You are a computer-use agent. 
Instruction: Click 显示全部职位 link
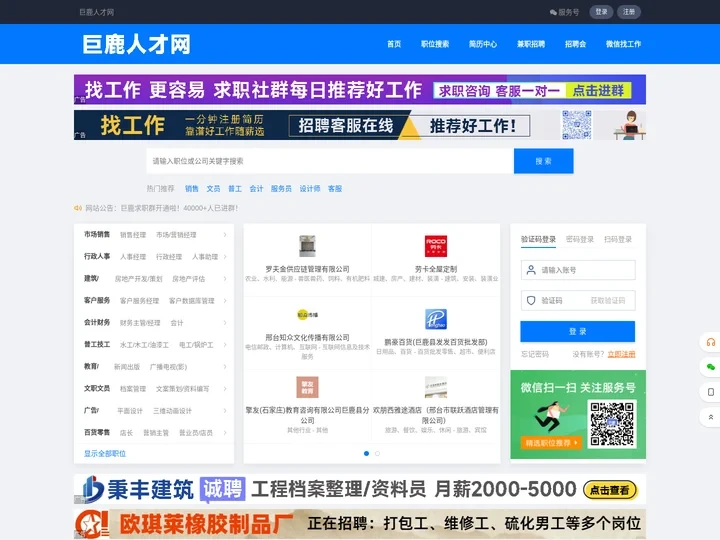pyautogui.click(x=105, y=454)
